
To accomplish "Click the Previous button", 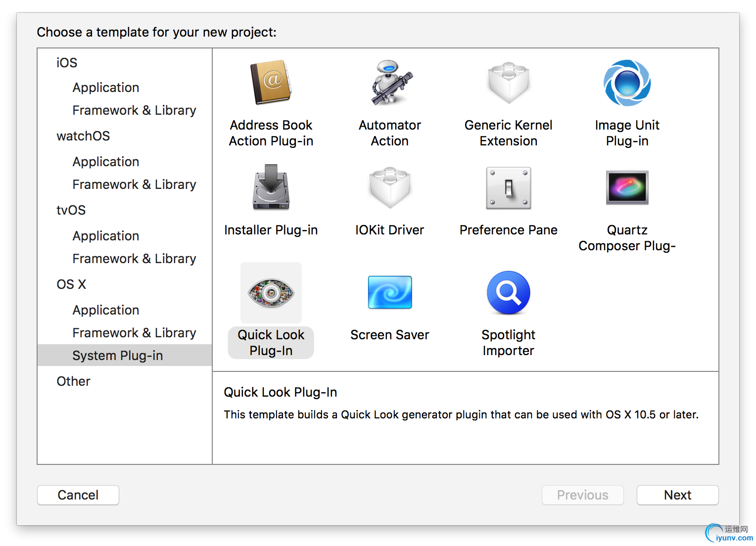I will click(583, 495).
